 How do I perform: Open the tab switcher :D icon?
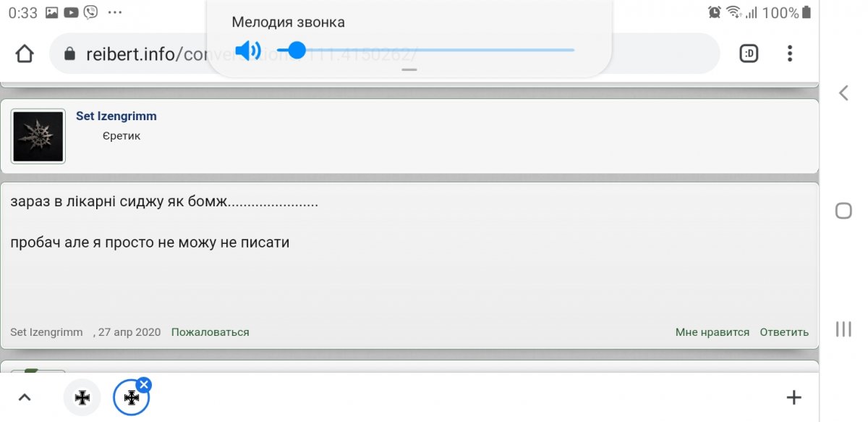coord(749,54)
